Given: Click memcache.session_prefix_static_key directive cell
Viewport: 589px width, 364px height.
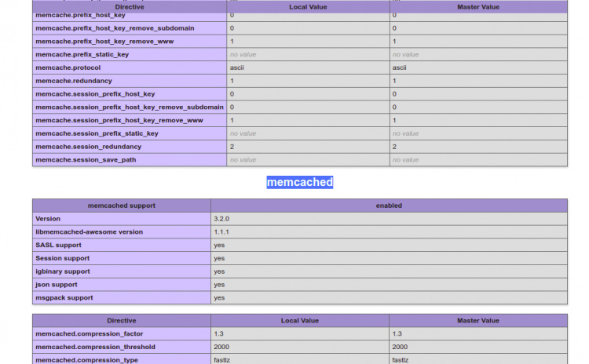Looking at the screenshot, I should 97,133.
